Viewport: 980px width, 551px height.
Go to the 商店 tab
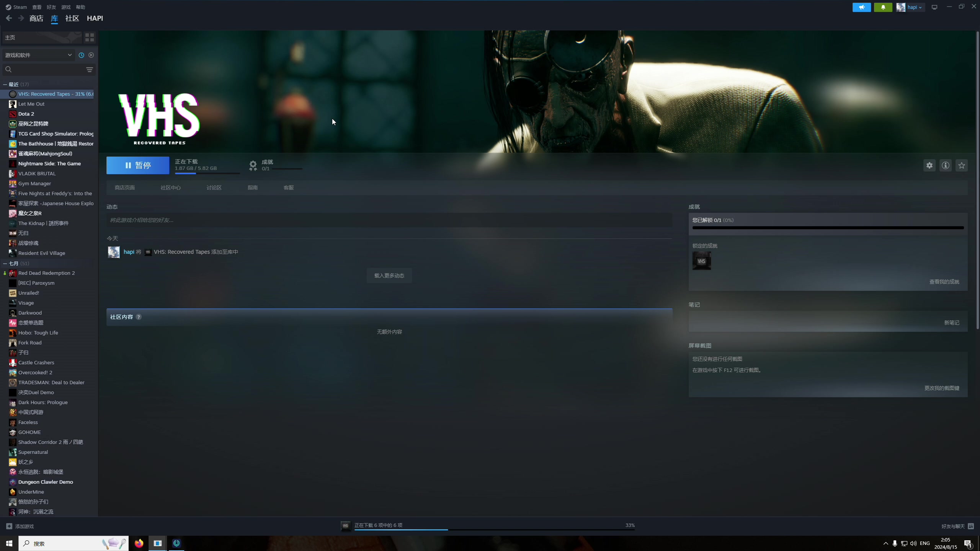(x=36, y=18)
